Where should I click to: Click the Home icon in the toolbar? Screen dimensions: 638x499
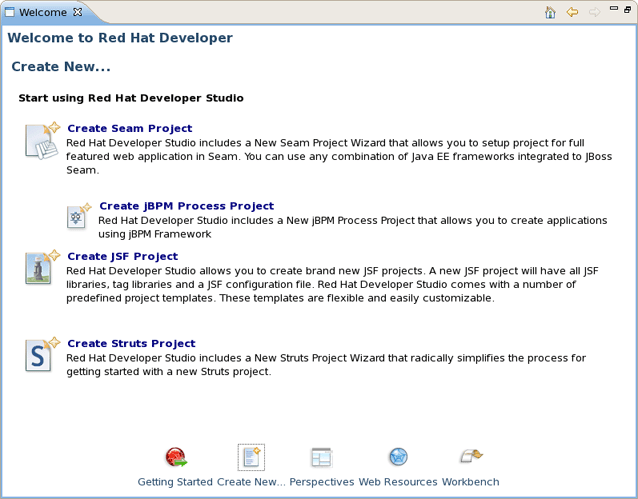[550, 12]
